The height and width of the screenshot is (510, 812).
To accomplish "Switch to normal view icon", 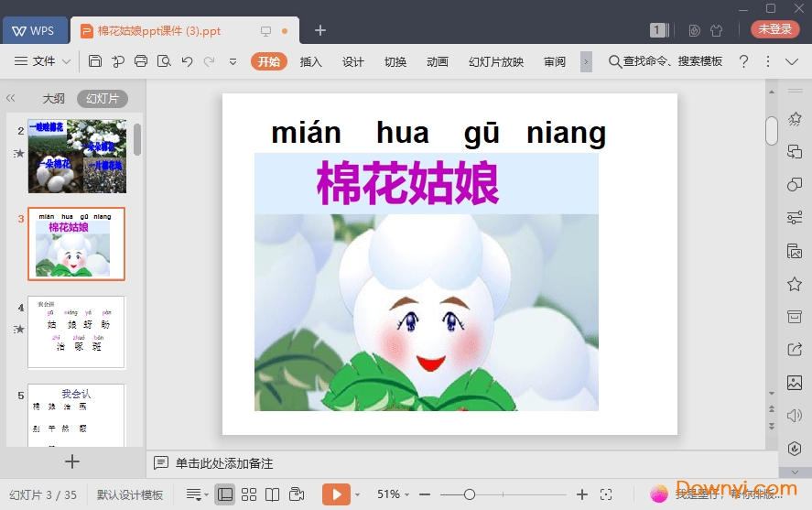I will click(225, 494).
